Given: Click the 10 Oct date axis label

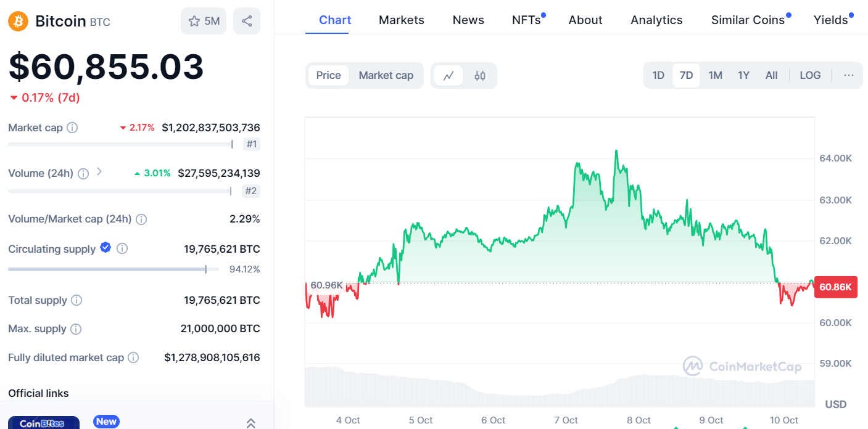Looking at the screenshot, I should 783,420.
